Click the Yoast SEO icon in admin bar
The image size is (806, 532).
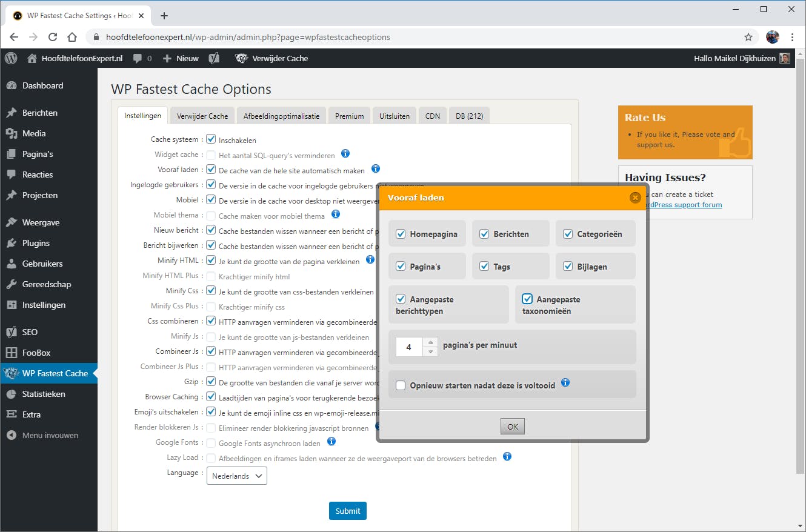[x=214, y=59]
